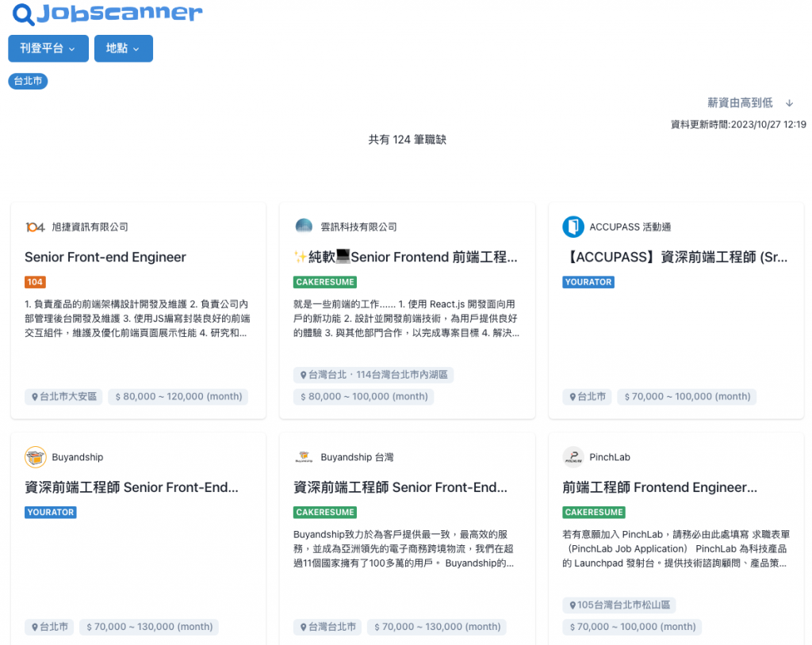Click CAKERESUME badge on PinchLab card

click(593, 512)
